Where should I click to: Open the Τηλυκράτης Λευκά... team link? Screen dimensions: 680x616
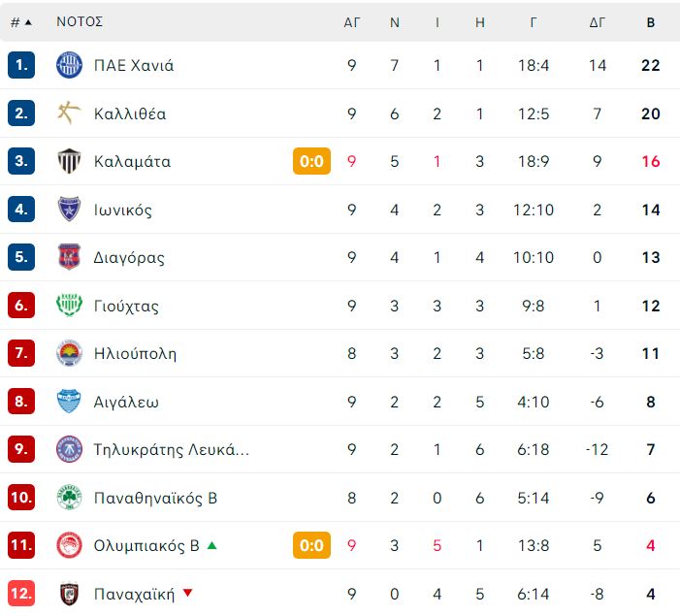(x=172, y=450)
